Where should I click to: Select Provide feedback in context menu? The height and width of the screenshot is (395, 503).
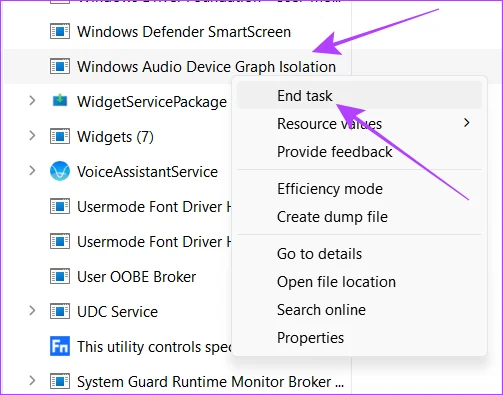coord(359,152)
